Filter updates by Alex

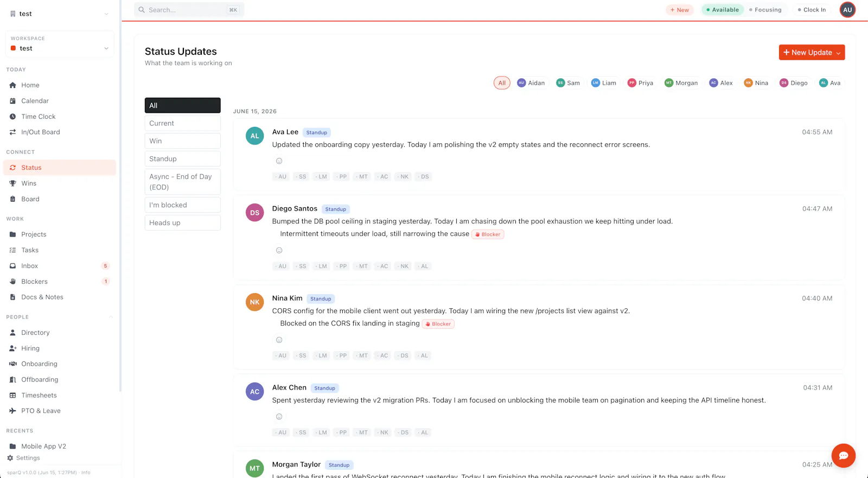click(x=721, y=83)
